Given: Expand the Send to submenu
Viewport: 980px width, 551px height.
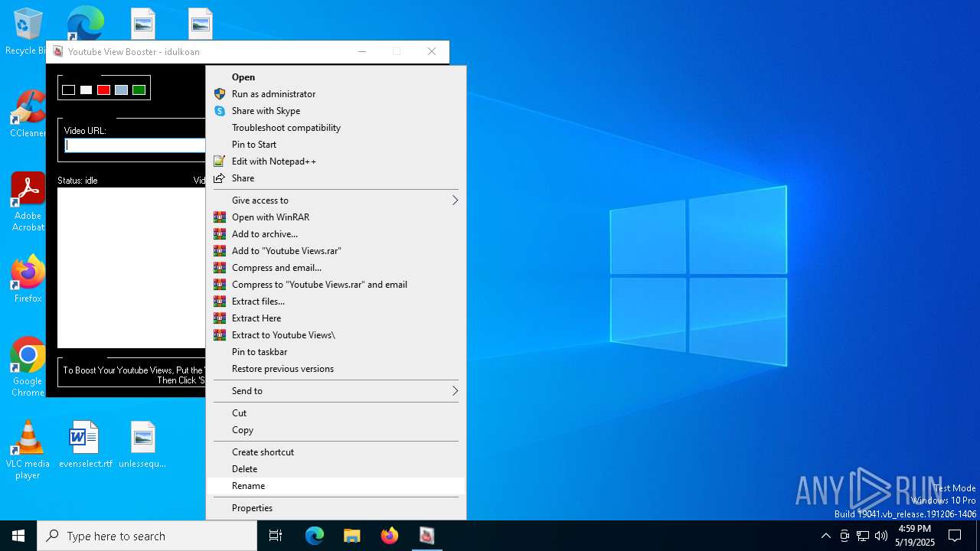Looking at the screenshot, I should (x=336, y=391).
